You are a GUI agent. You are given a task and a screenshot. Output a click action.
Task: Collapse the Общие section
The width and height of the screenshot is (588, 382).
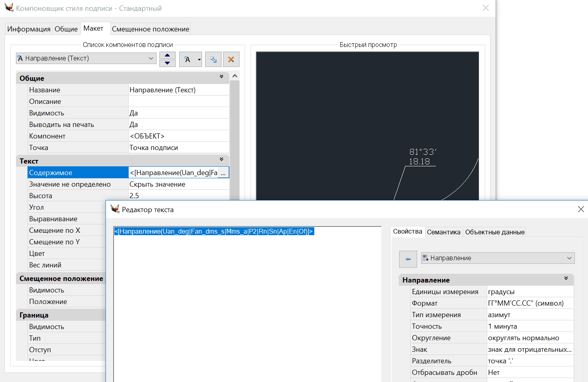coord(221,77)
